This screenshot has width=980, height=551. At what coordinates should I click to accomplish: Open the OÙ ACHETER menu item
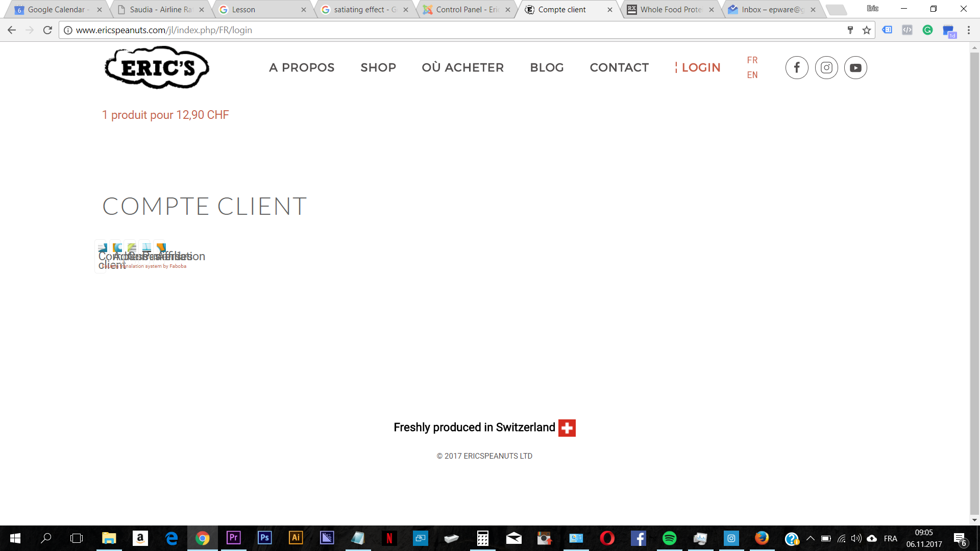click(462, 67)
